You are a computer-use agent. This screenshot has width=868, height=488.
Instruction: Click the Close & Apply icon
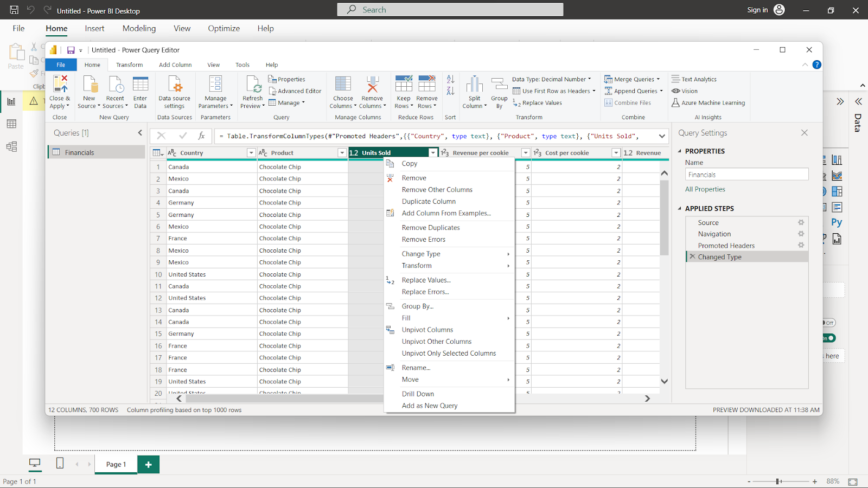(x=60, y=84)
